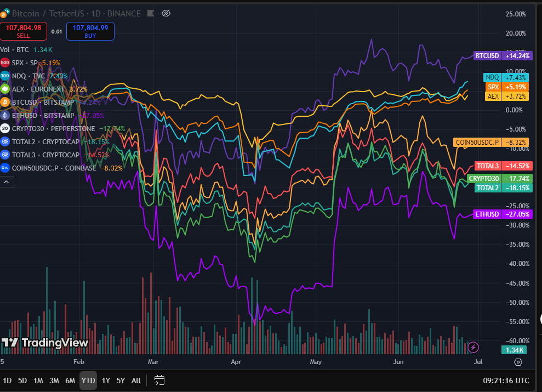
Task: Click the ETHUSD -27.05% price label
Action: [503, 214]
